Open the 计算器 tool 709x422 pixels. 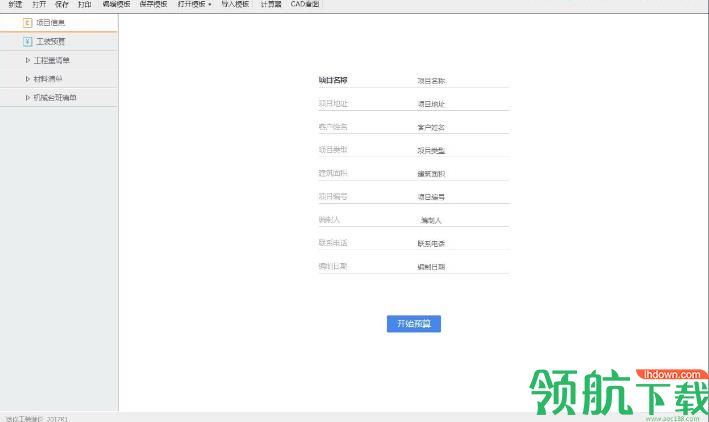pos(271,4)
